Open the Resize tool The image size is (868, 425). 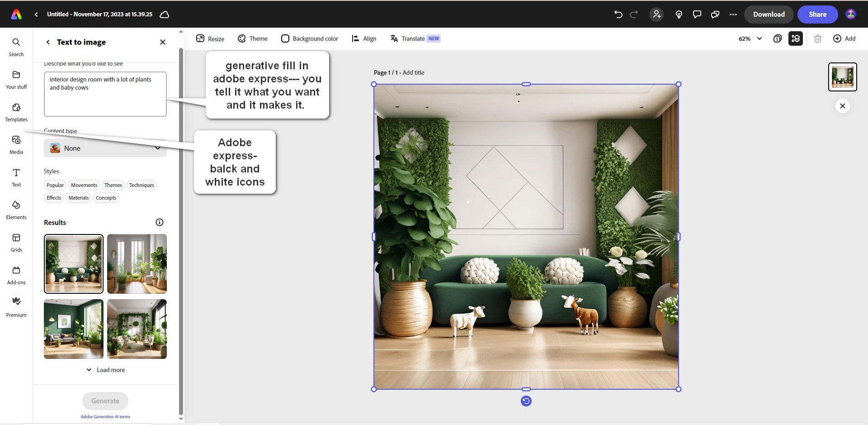pos(210,38)
